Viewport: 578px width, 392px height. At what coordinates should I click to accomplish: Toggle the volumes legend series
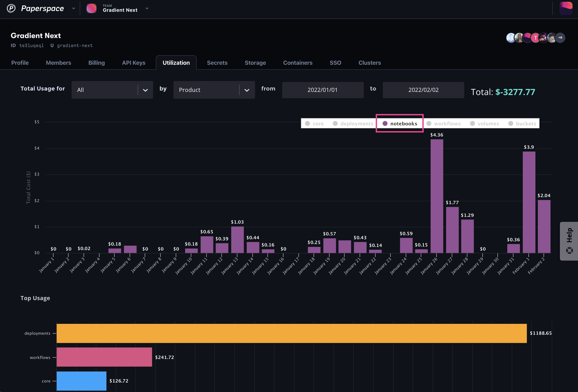(x=484, y=124)
